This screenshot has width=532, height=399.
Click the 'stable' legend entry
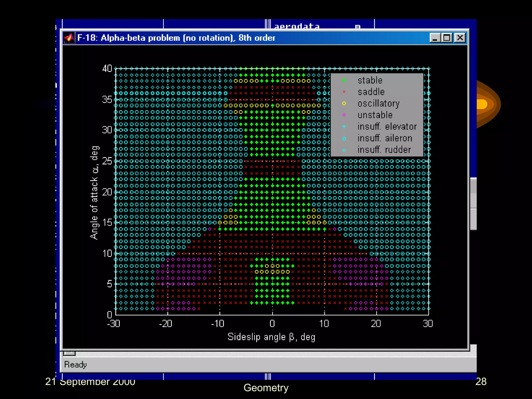point(370,80)
